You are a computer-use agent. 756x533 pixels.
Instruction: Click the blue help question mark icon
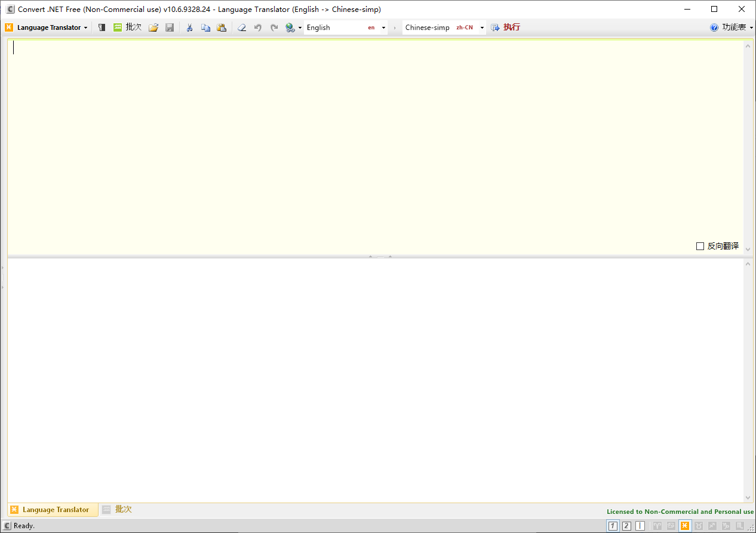tap(714, 27)
